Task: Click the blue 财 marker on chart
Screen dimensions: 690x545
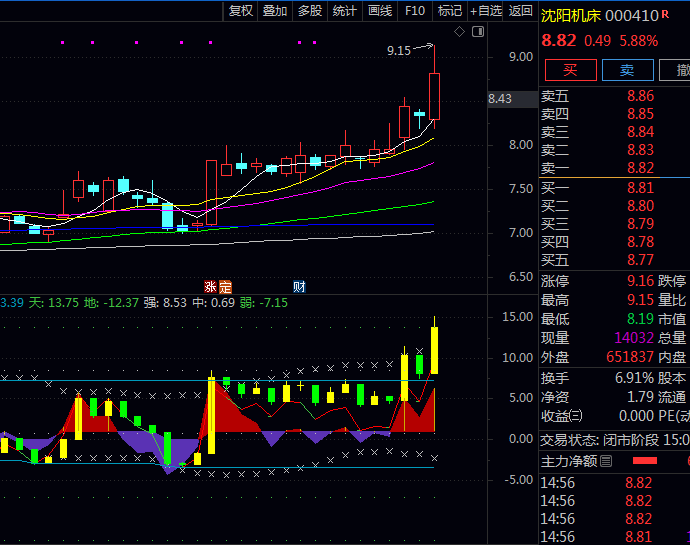Action: [298, 286]
